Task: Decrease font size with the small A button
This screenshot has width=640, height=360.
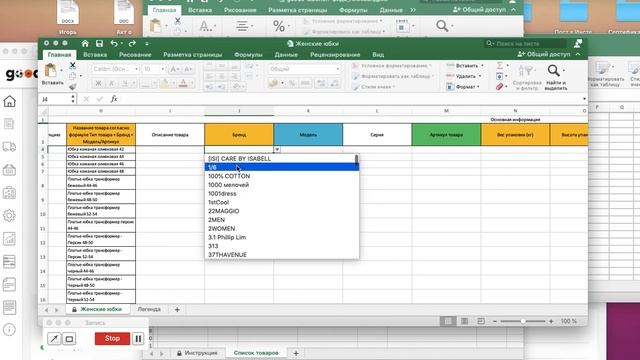Action: pyautogui.click(x=188, y=69)
